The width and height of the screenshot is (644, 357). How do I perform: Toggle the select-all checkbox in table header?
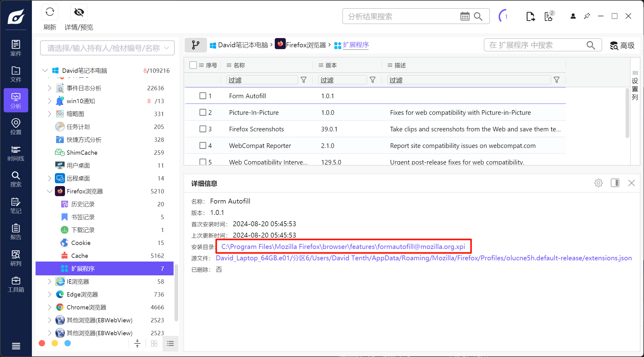pos(193,65)
